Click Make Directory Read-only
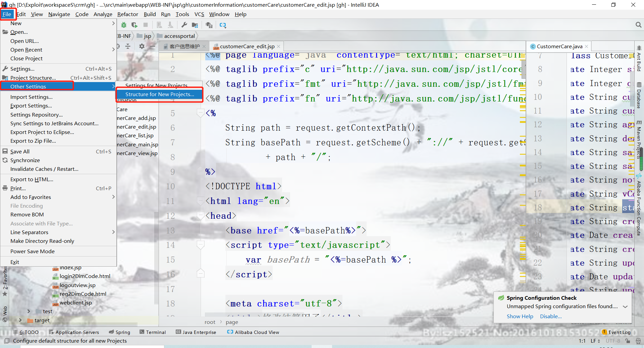The height and width of the screenshot is (348, 644). point(42,241)
